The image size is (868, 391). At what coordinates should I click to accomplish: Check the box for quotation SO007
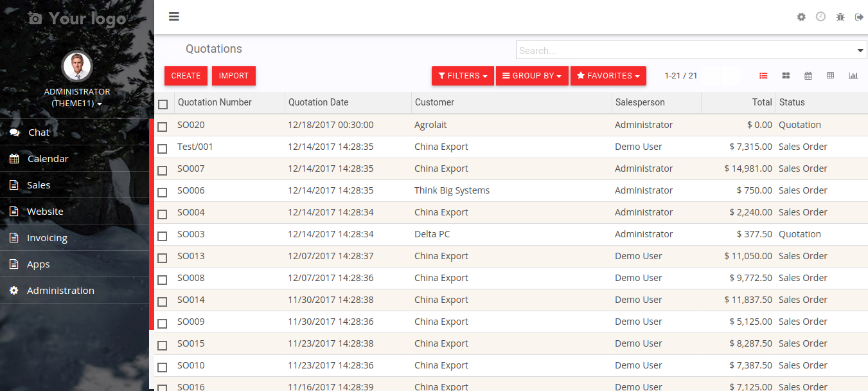point(162,170)
